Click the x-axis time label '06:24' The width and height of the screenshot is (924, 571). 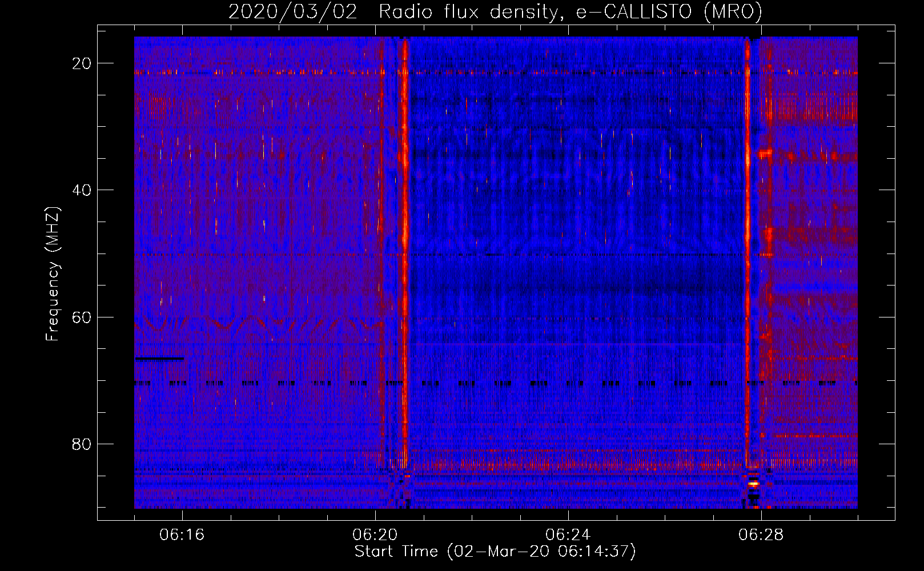coord(568,535)
